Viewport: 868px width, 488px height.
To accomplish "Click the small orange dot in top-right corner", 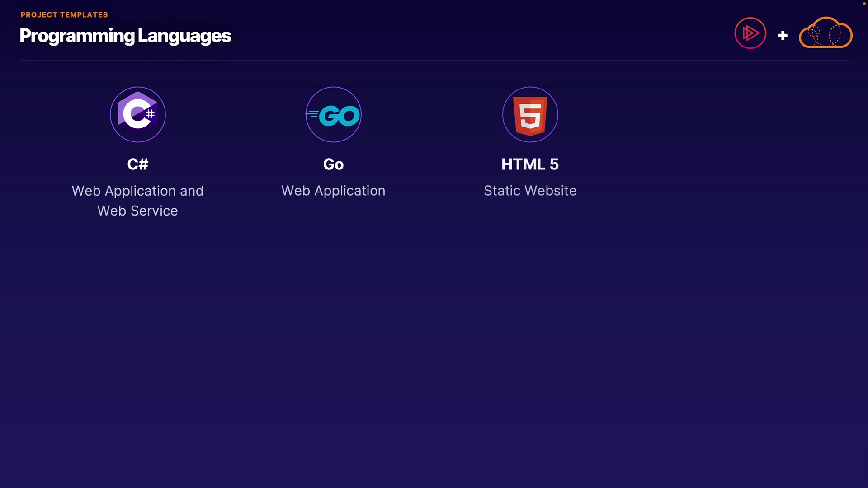I will pyautogui.click(x=864, y=4).
